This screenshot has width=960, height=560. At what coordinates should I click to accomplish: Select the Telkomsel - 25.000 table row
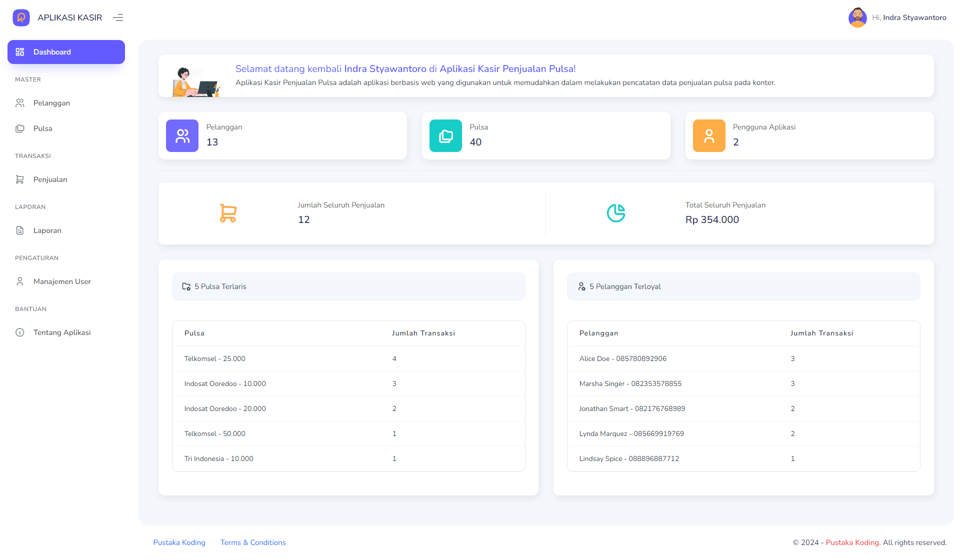[348, 358]
